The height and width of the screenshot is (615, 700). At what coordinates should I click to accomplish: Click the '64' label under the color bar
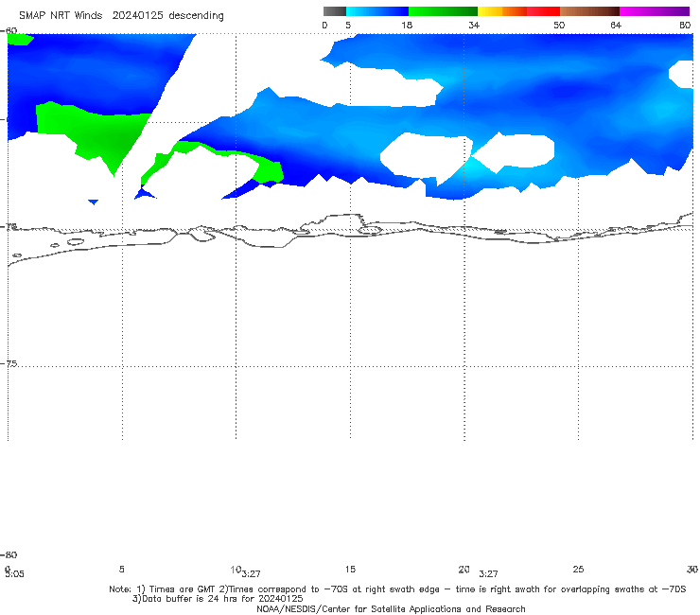(x=616, y=25)
